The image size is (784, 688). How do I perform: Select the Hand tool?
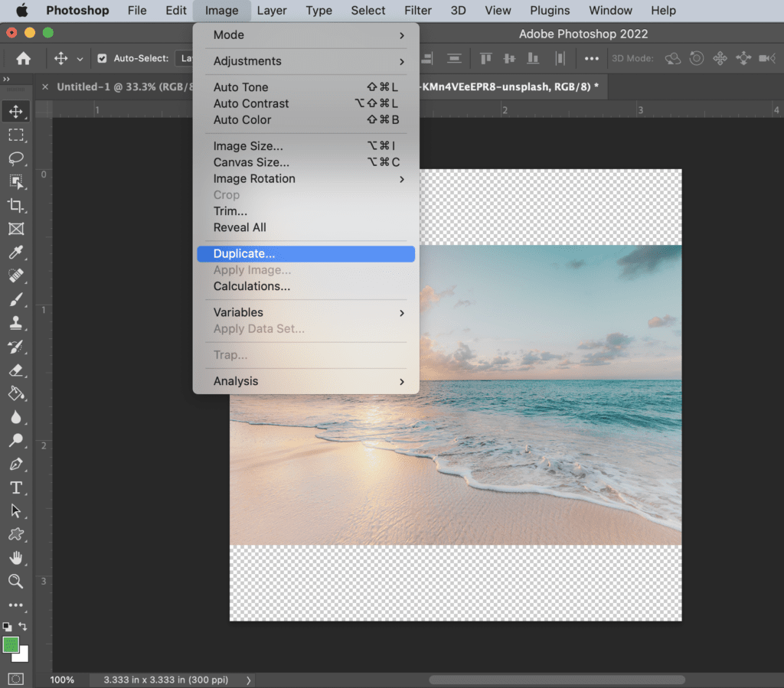(x=15, y=558)
